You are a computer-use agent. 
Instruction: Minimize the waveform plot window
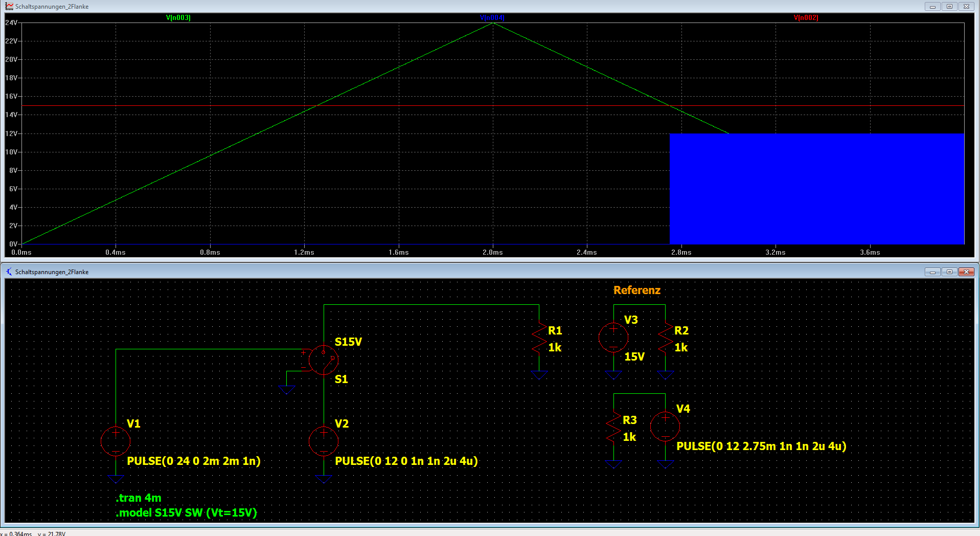(932, 7)
